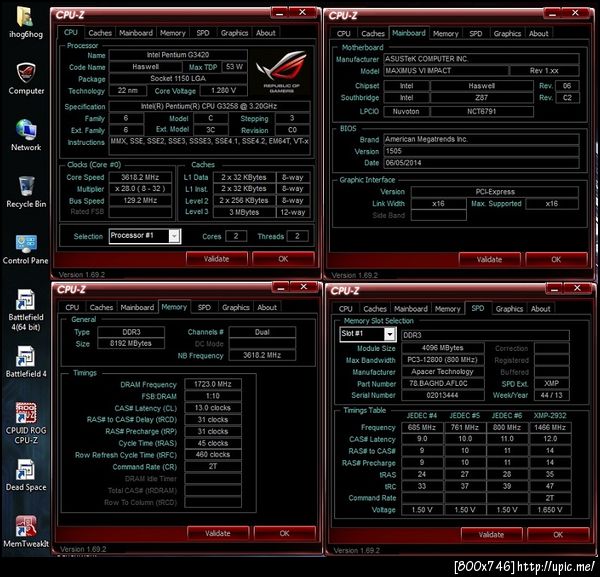Open the Network desktop icon
Viewport: 600px width, 577px height.
26,135
